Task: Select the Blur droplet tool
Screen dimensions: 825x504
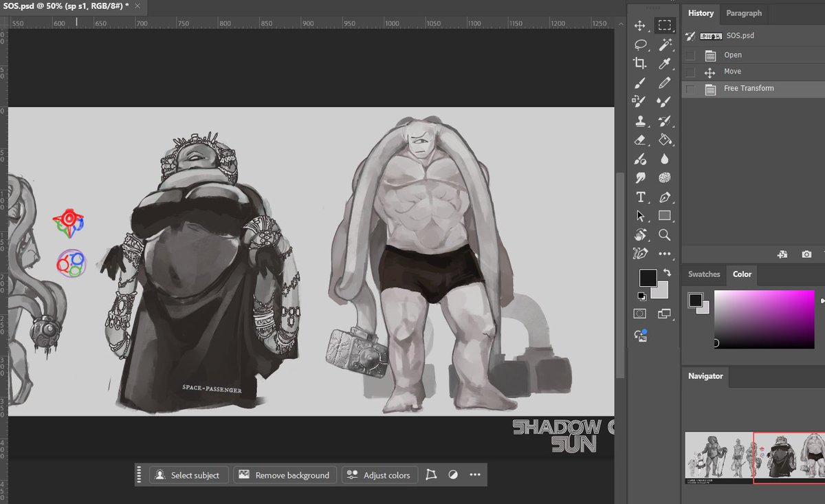Action: click(664, 159)
